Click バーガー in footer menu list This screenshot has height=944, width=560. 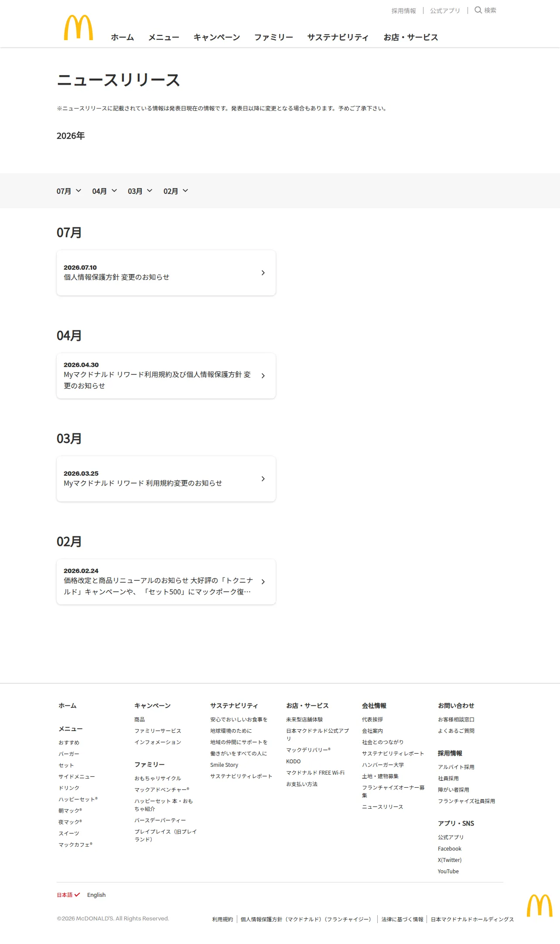click(69, 754)
